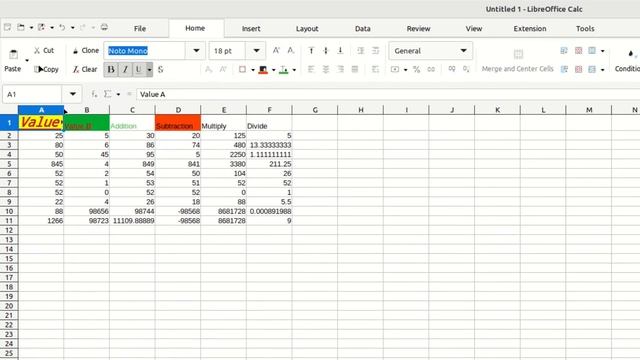
Task: Click the Save document icon
Action: 41,27
